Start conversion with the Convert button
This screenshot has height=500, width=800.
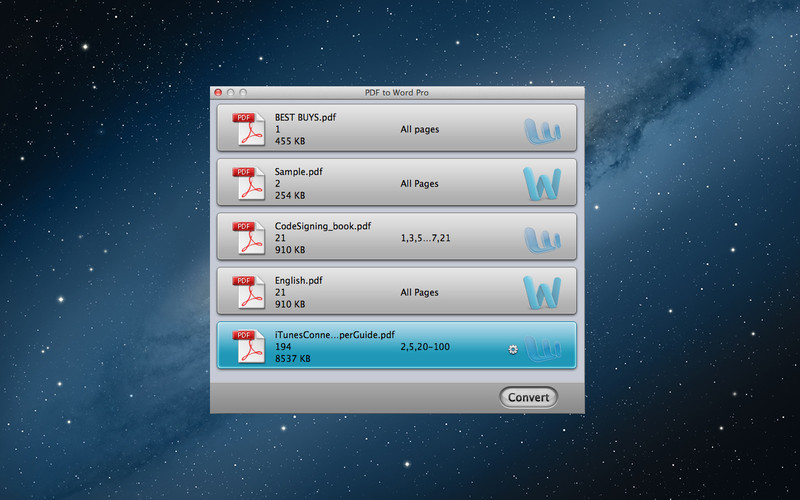[528, 397]
